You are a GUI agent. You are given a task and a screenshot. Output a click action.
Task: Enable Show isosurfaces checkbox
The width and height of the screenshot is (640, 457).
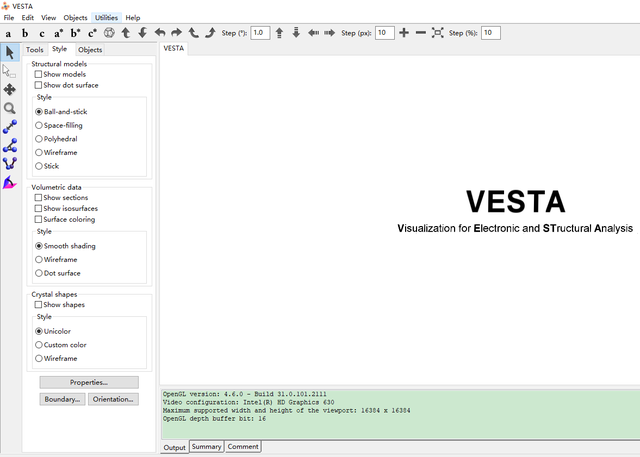(38, 209)
